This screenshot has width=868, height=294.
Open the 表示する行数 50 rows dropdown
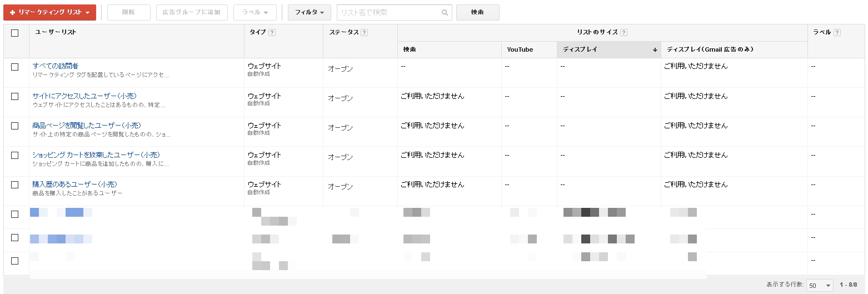point(820,285)
